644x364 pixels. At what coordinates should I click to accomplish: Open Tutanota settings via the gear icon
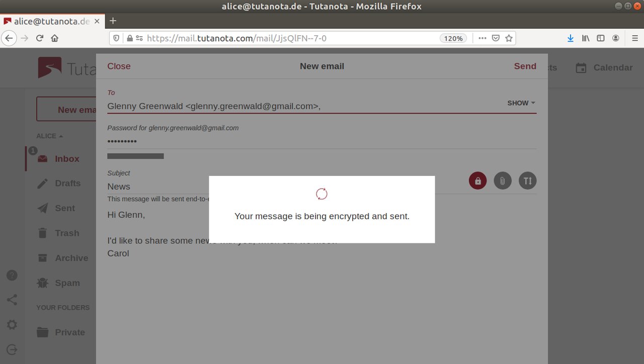tap(12, 324)
